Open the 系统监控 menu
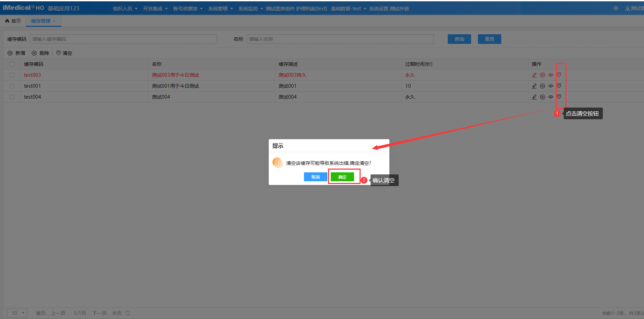This screenshot has height=319, width=644. coord(250,9)
